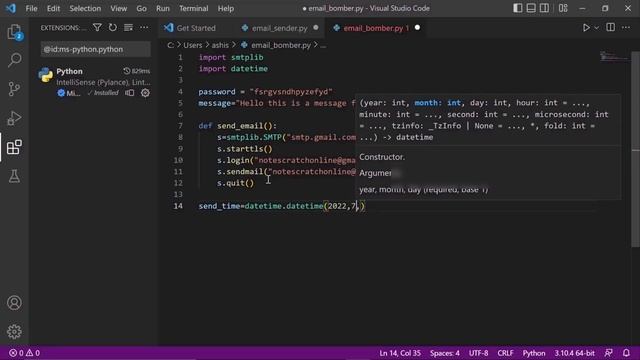Change line endings via CRLF
This screenshot has width=640, height=360.
505,353
